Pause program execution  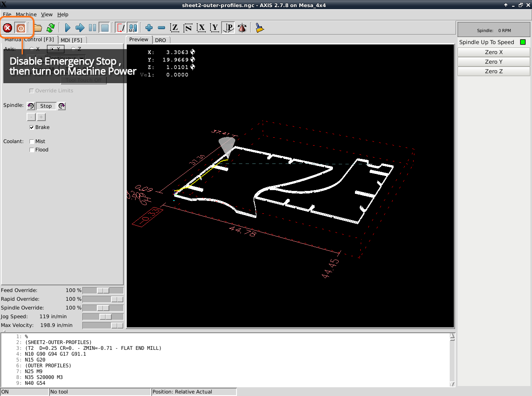93,28
